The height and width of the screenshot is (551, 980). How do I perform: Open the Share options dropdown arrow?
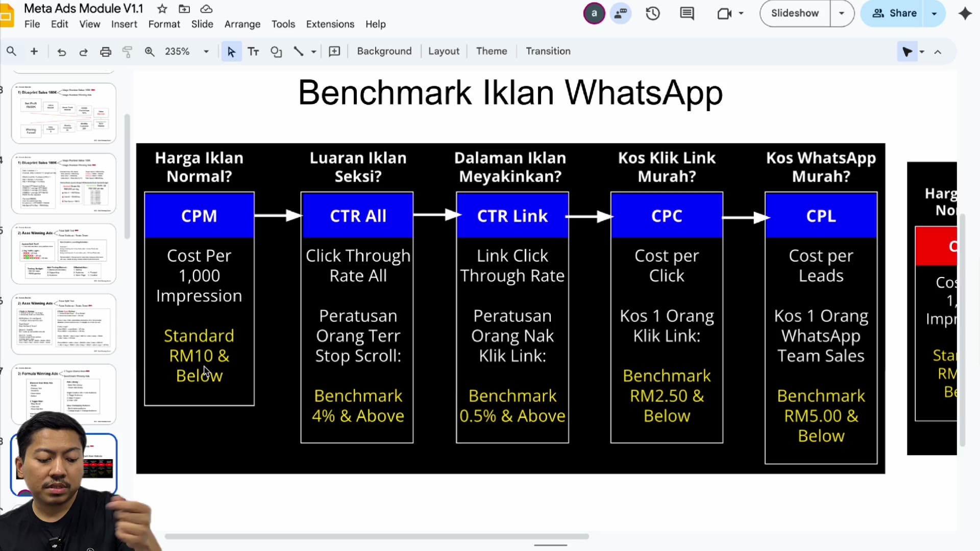point(934,13)
